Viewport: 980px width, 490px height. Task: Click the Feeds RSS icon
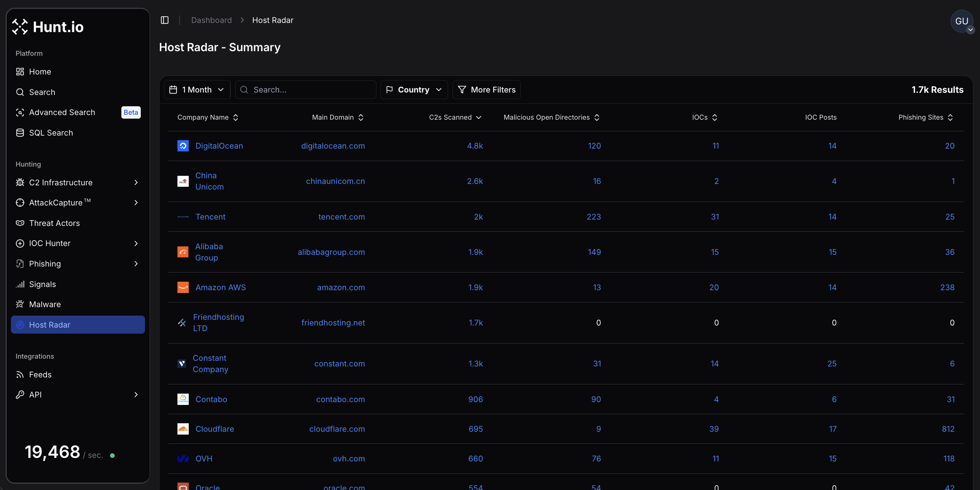(x=20, y=375)
